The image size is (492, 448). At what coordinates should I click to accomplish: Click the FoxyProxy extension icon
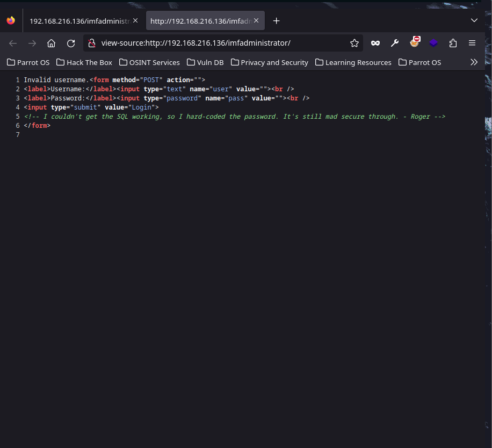click(x=415, y=42)
